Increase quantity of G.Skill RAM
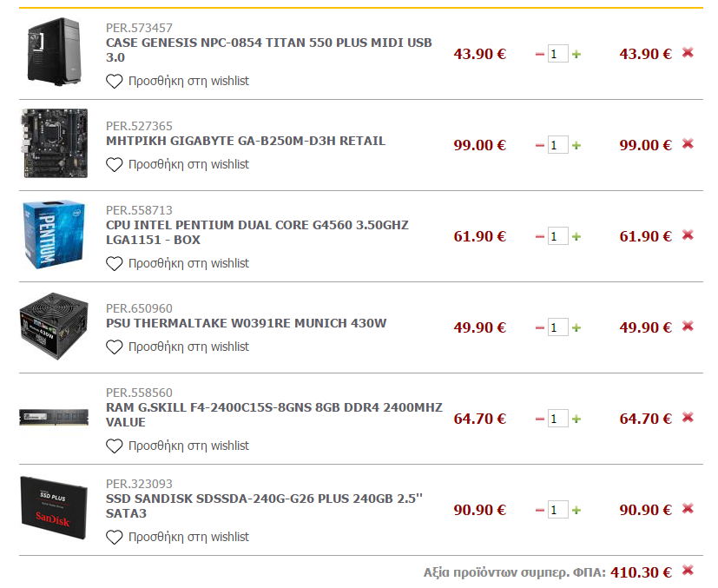Screen dimensions: 718x588 tap(576, 419)
